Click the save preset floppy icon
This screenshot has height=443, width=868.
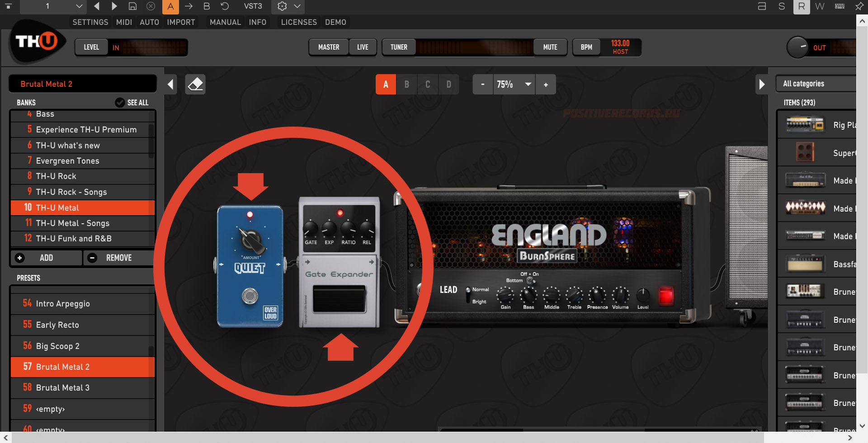(x=132, y=6)
